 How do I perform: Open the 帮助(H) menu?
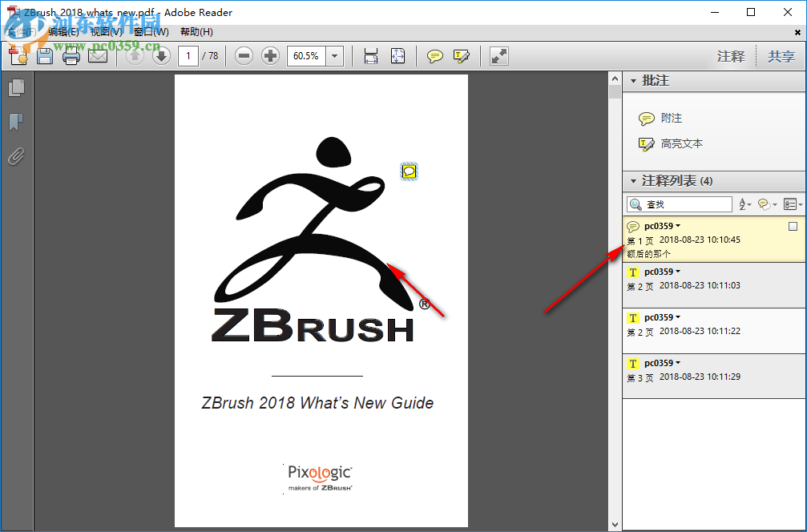click(196, 32)
